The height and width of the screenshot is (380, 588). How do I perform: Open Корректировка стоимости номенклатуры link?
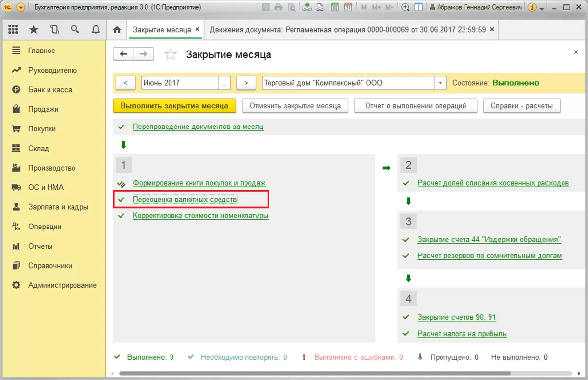[200, 215]
